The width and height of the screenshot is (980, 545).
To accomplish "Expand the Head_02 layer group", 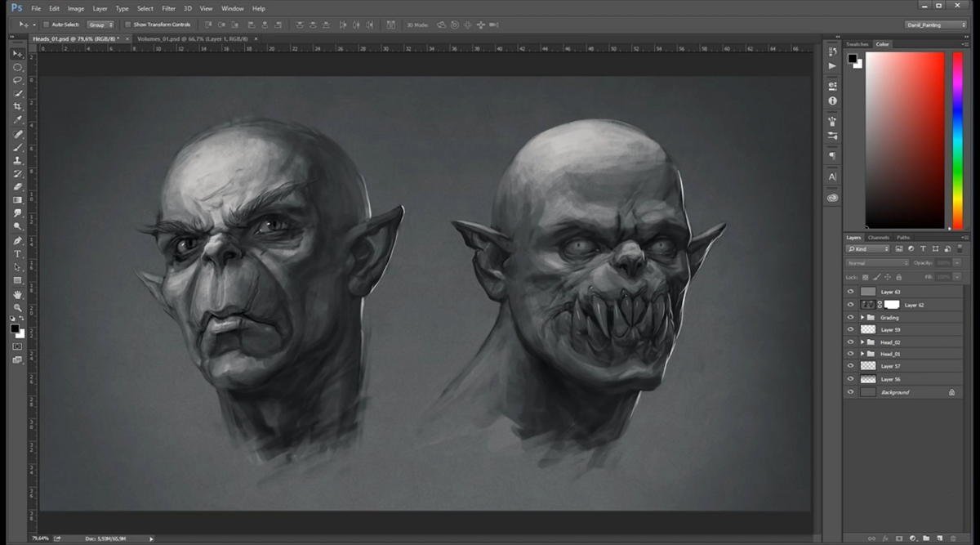I will pyautogui.click(x=862, y=342).
